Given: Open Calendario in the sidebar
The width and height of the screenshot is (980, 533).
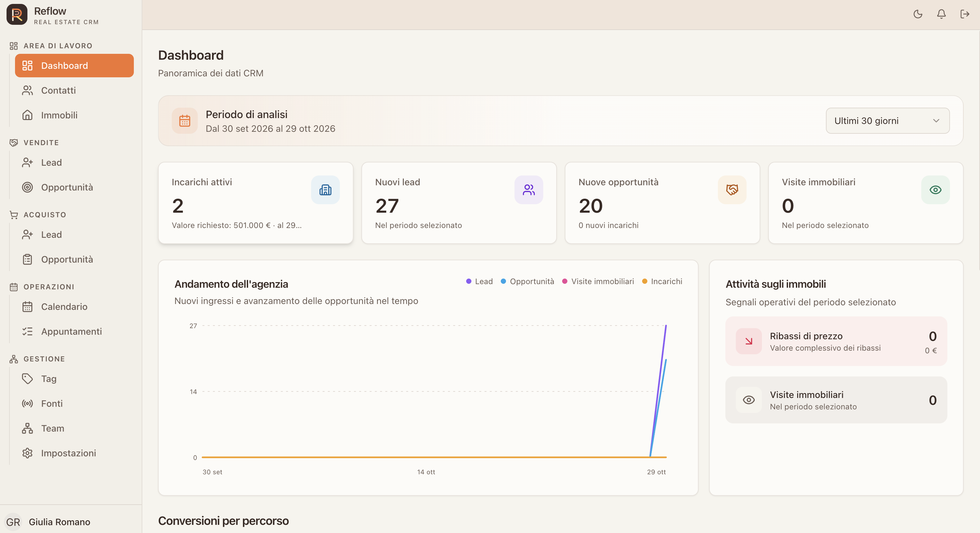Looking at the screenshot, I should coord(74,306).
